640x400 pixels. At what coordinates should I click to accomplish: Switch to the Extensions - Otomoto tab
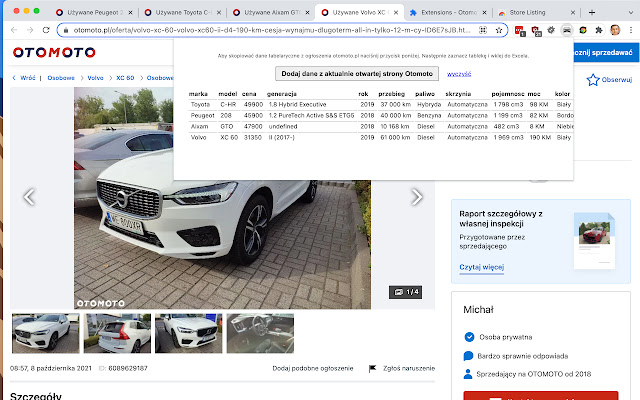(448, 12)
